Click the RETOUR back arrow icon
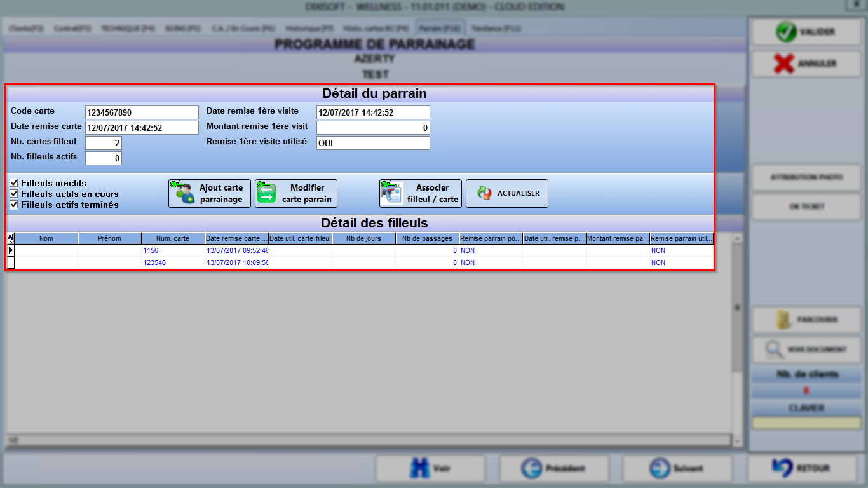 [x=782, y=468]
